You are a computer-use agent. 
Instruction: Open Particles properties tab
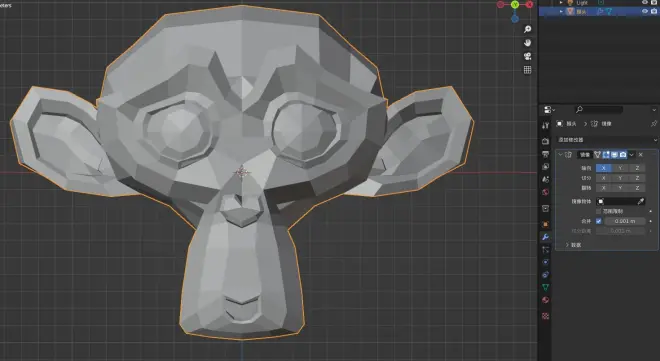pos(546,250)
